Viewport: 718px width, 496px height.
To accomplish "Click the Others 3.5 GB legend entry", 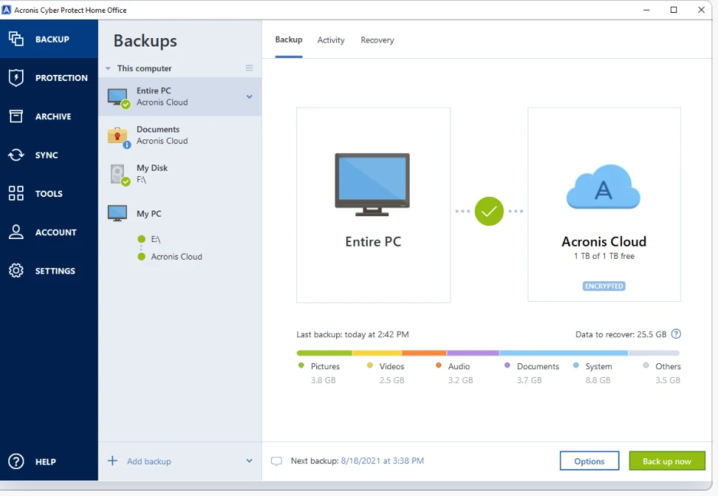I will (662, 373).
